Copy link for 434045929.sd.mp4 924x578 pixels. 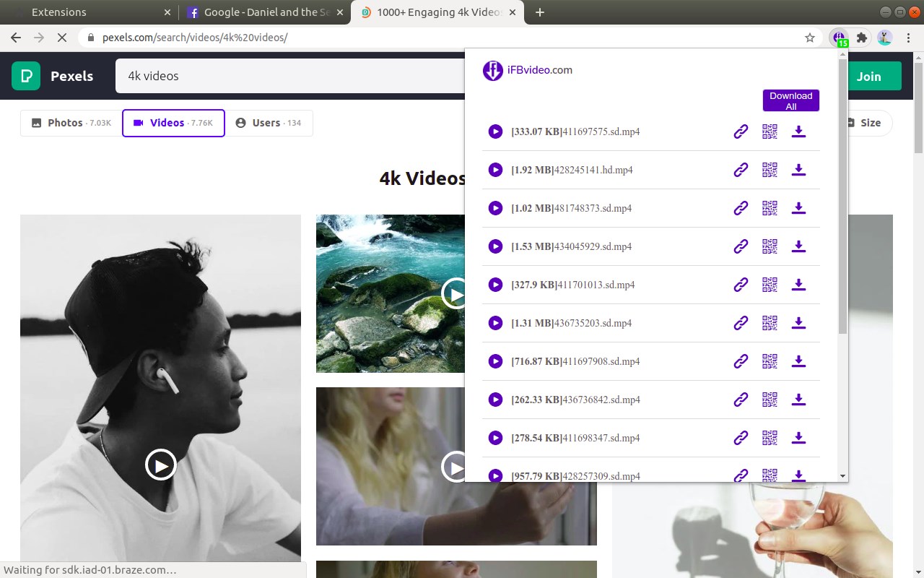click(741, 246)
